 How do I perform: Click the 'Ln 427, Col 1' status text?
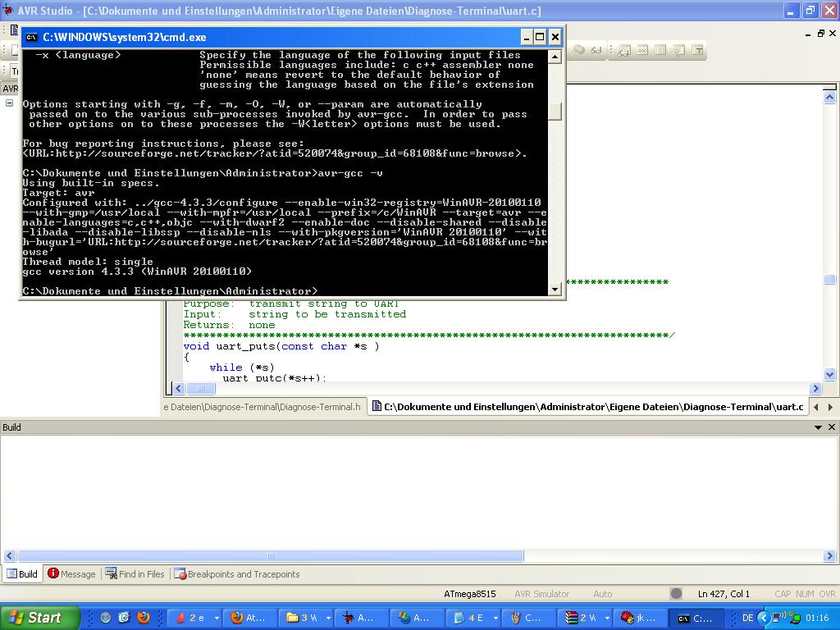pos(724,594)
